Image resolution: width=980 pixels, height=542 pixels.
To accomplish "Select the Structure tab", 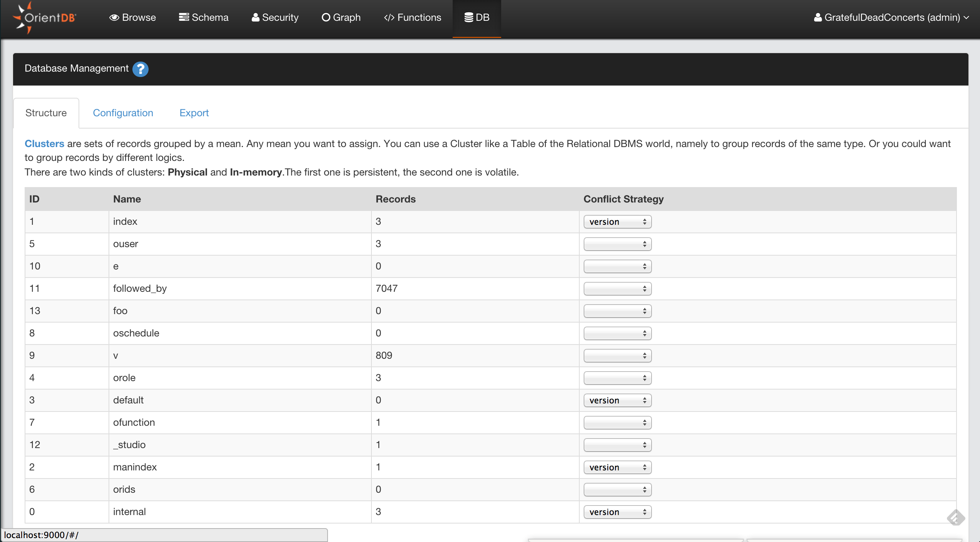I will point(46,113).
